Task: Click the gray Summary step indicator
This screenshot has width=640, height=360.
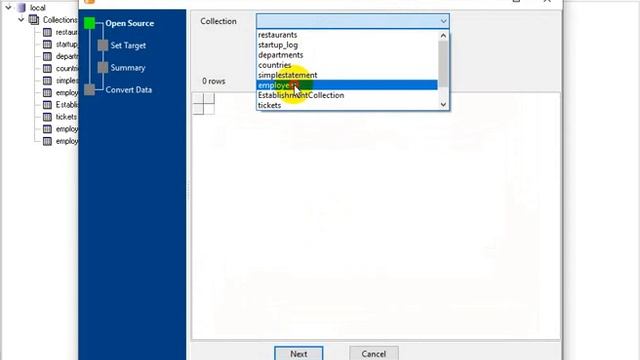Action: [x=103, y=68]
